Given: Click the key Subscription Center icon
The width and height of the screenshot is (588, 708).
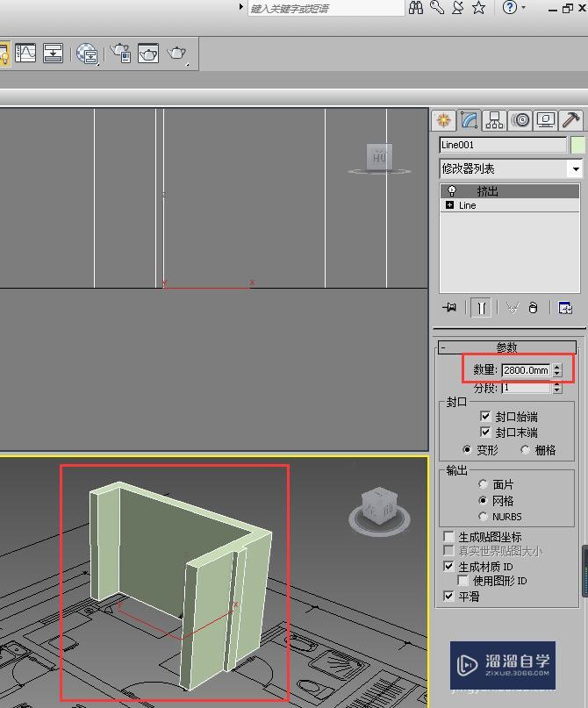Looking at the screenshot, I should (437, 8).
